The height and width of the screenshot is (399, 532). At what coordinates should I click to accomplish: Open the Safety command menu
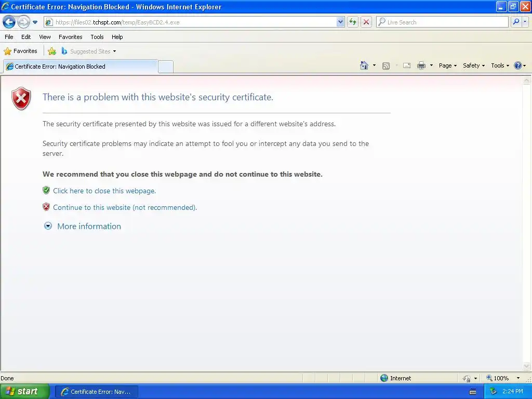(474, 65)
